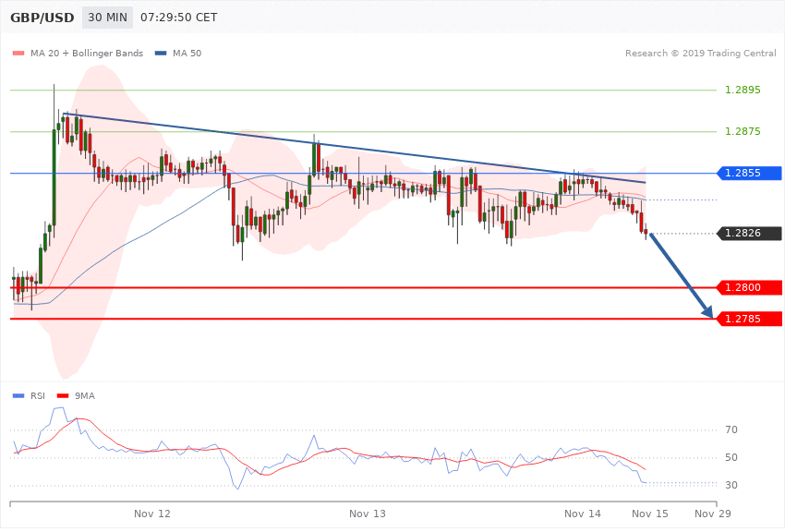Click the 1.2875 resistance level label
Screen dimensions: 785x532
(x=743, y=132)
